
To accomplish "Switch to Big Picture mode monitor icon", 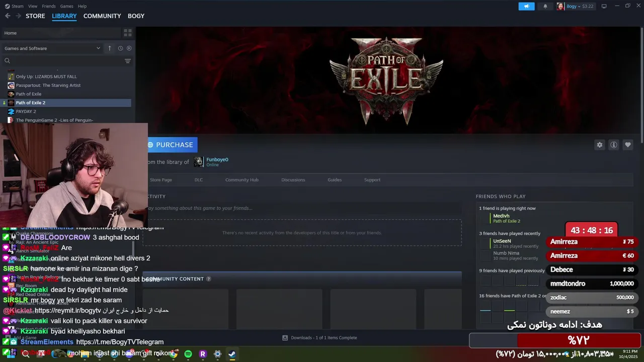I will [x=604, y=6].
